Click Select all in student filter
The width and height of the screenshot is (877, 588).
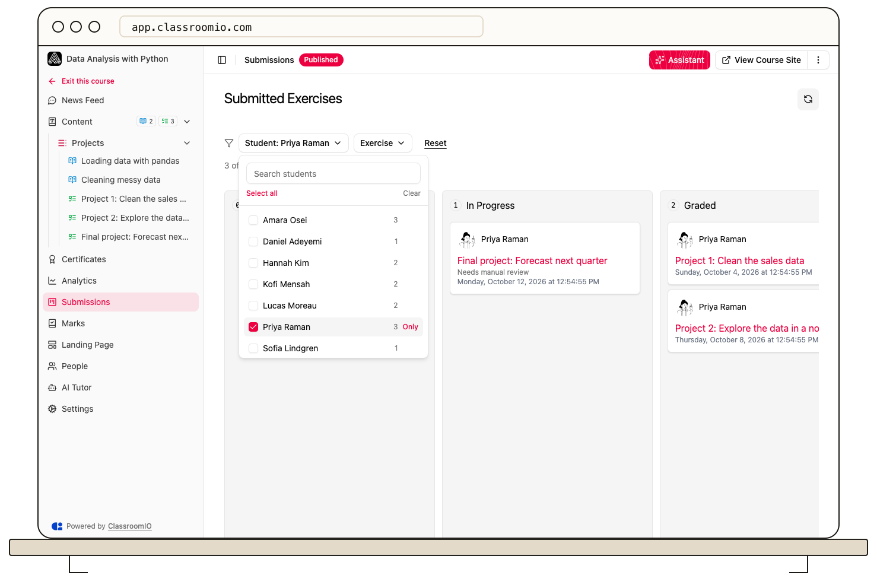pyautogui.click(x=262, y=193)
